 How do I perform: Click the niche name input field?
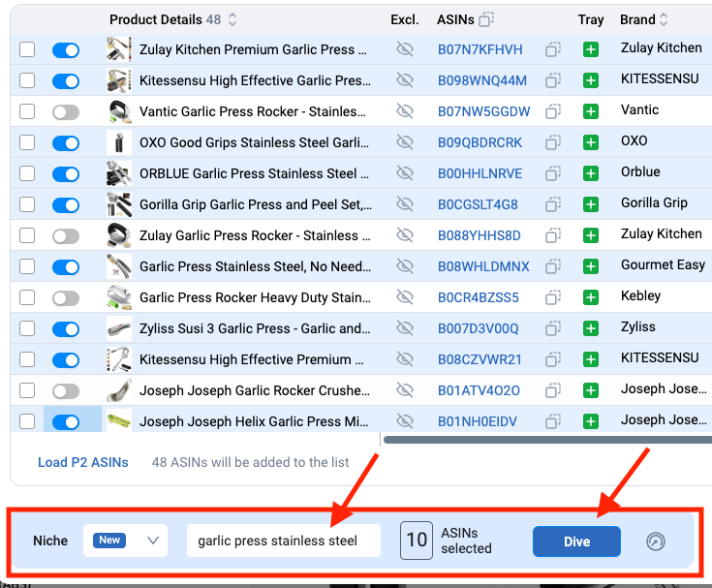pyautogui.click(x=283, y=541)
